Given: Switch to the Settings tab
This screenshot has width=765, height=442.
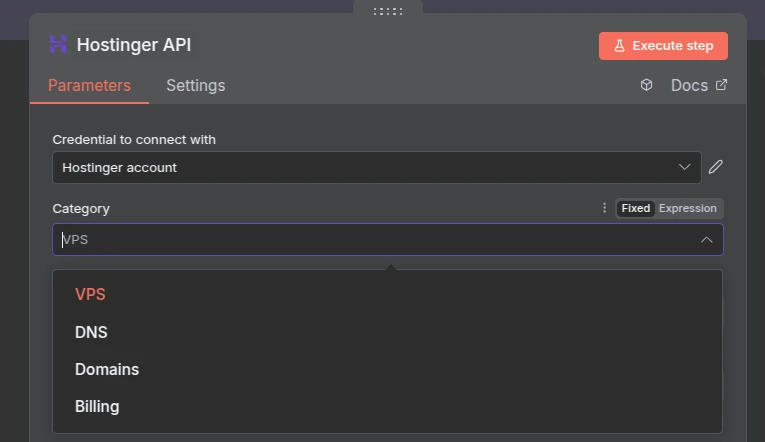Looking at the screenshot, I should click(x=195, y=85).
